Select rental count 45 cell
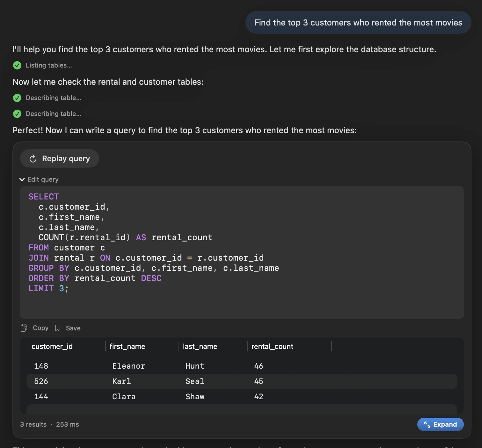The width and height of the screenshot is (482, 448). coord(259,381)
